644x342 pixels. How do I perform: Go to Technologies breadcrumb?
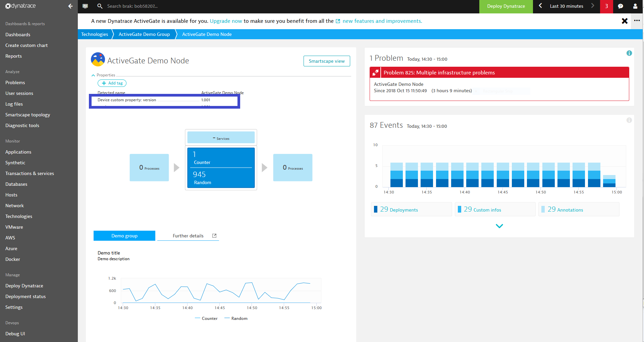click(x=95, y=34)
